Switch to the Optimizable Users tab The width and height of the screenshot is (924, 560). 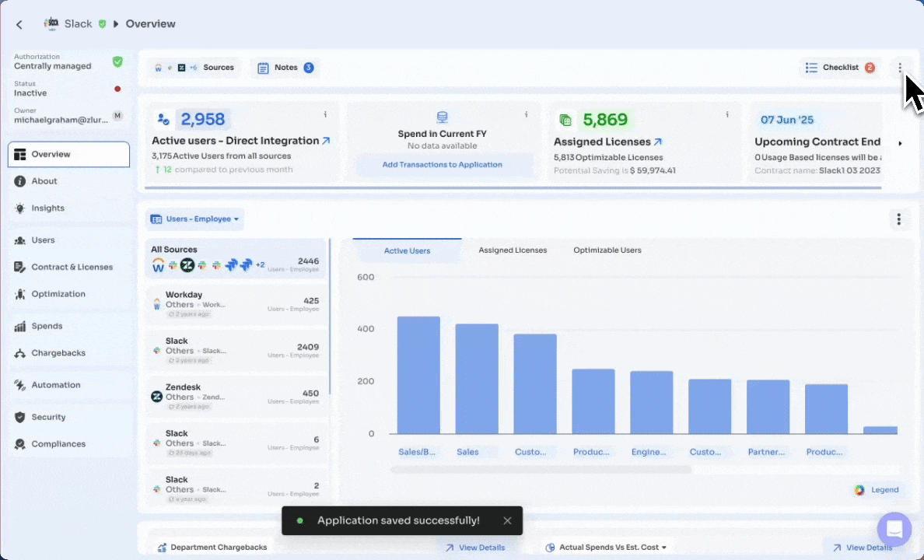[x=607, y=250]
